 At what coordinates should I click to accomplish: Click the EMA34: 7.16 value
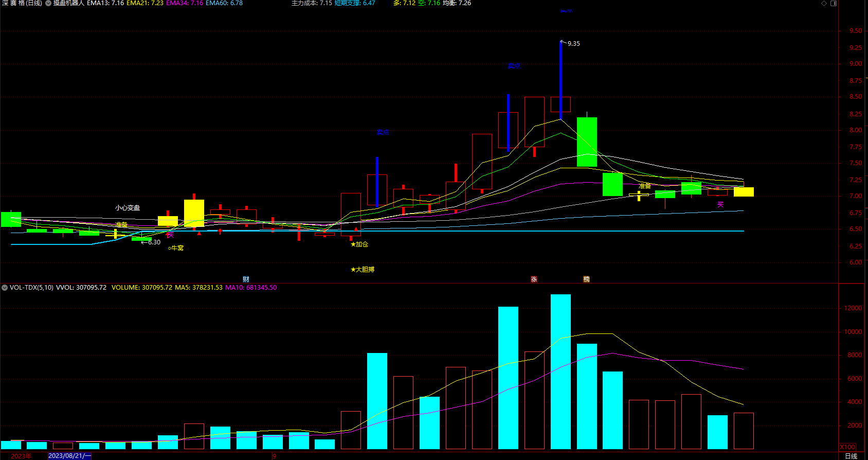185,3
